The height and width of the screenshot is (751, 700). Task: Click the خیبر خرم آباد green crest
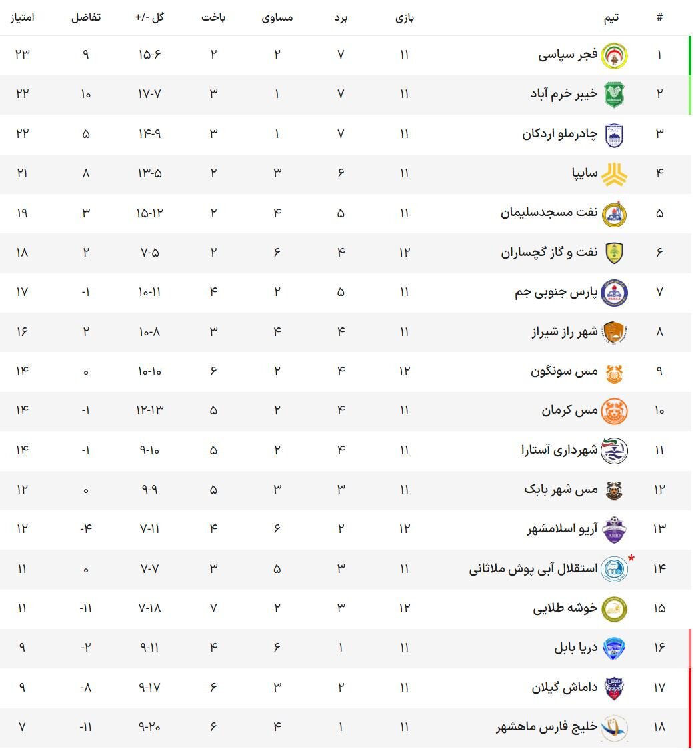coord(614,95)
